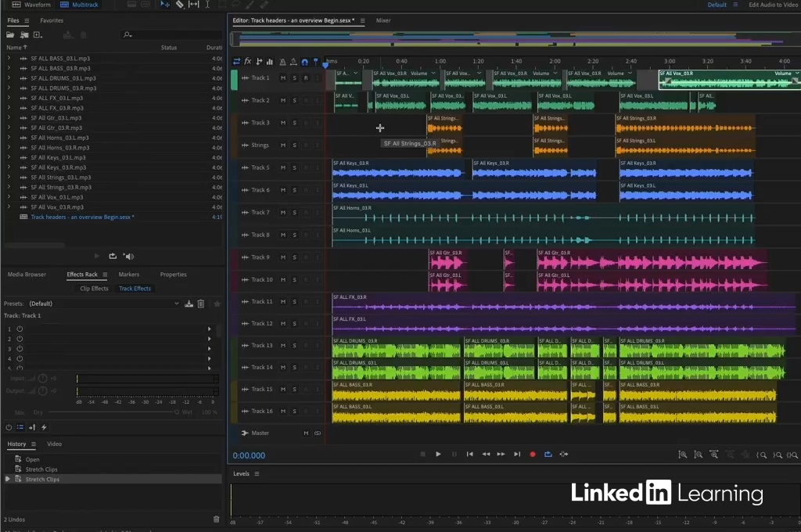Click the fx effects icon above tracks
Screen dimensions: 801x532
coord(248,62)
